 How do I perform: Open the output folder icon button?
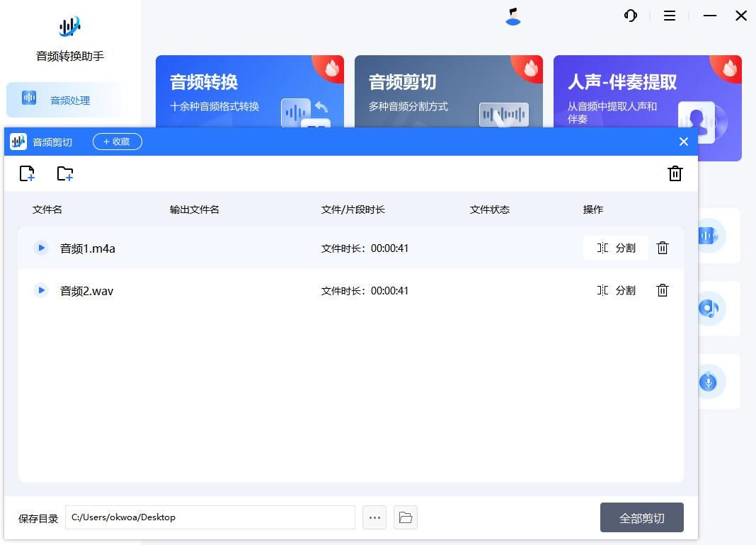click(x=406, y=517)
